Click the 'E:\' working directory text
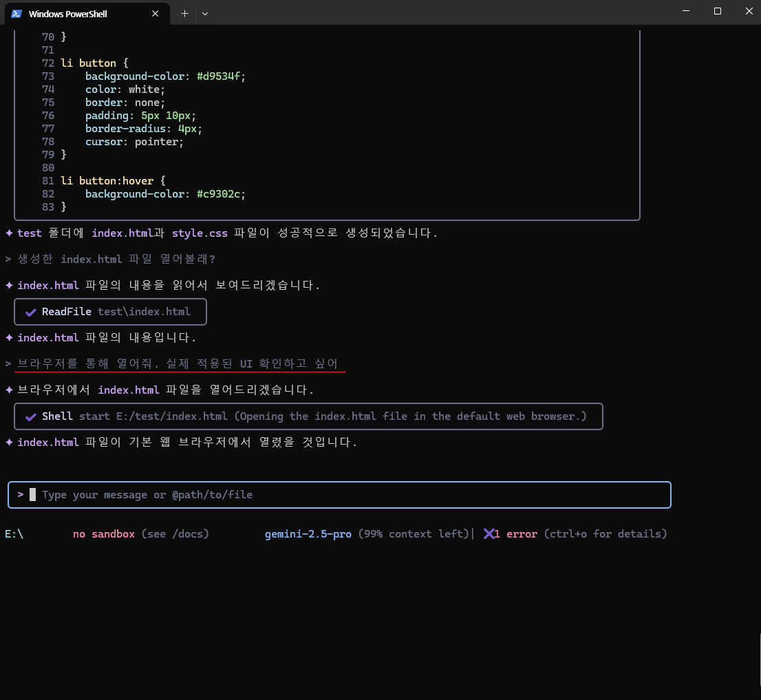 [x=14, y=534]
